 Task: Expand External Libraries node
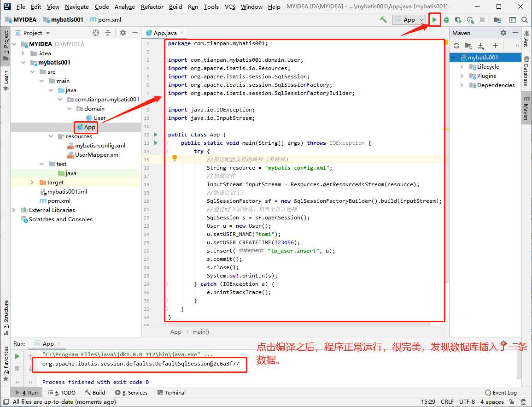pos(14,210)
